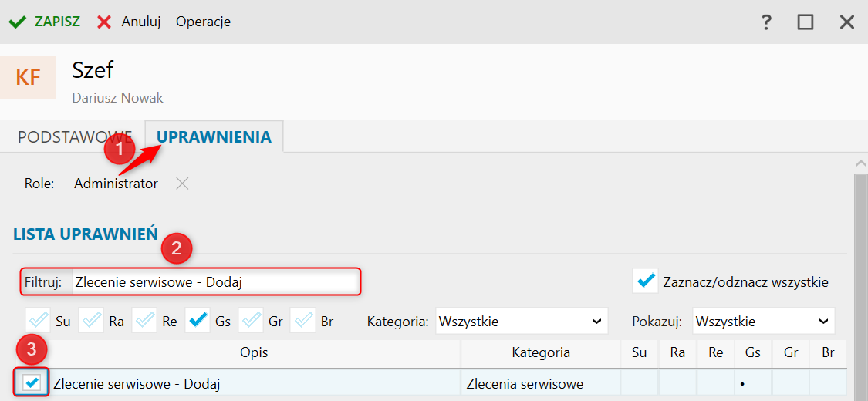
Task: Open the Pokazuj dropdown
Action: (762, 321)
